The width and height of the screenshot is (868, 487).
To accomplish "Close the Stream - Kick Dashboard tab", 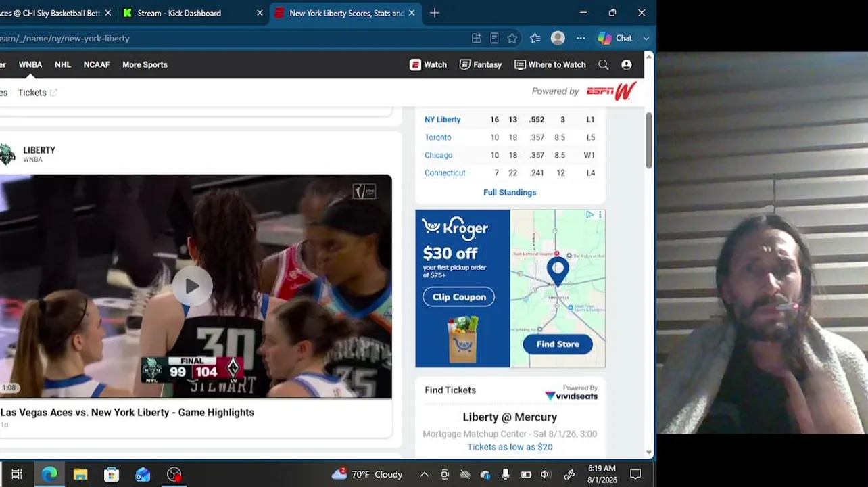I will (260, 13).
